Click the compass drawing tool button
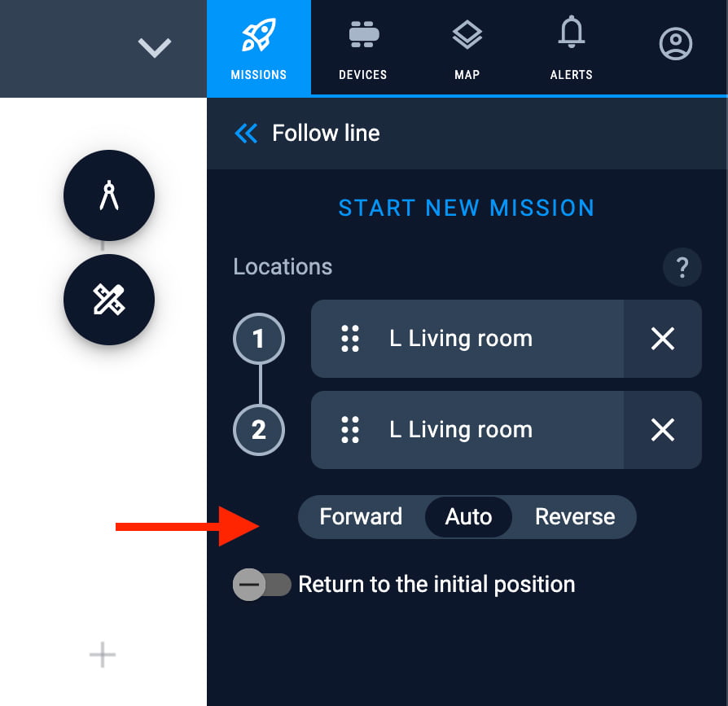 109,195
